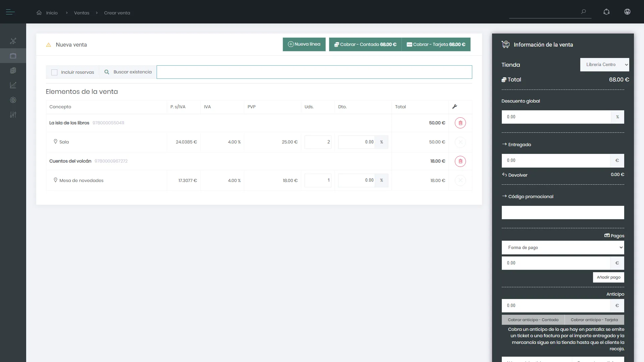
Task: Focus discount field for Mesa de novedades
Action: 357,180
